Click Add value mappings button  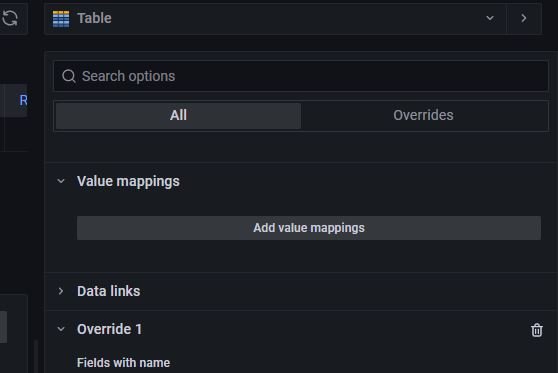point(309,228)
